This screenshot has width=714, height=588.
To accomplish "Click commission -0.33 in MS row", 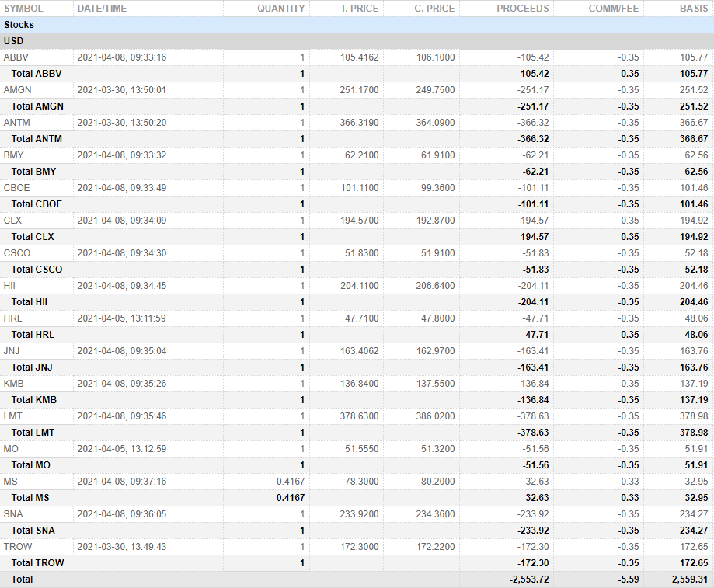I will (629, 482).
